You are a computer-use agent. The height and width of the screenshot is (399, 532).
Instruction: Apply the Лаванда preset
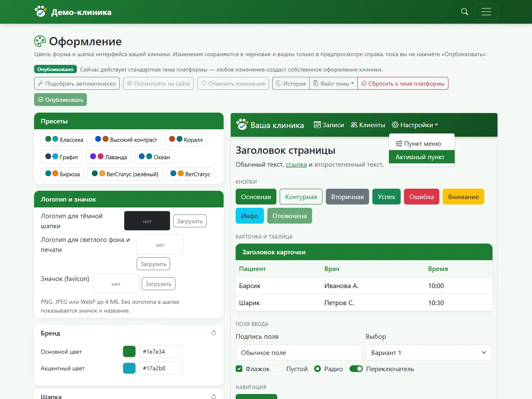[108, 157]
